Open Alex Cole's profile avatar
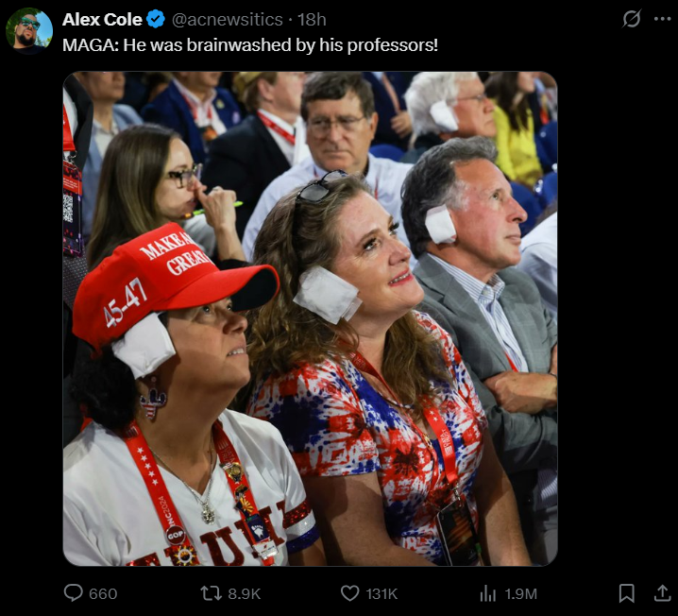678x616 pixels. coord(29,30)
